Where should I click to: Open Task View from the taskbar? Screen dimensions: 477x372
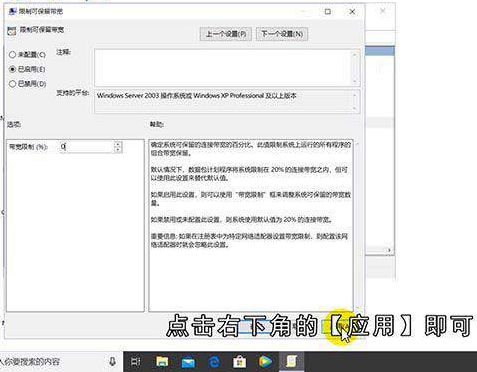pos(136,362)
